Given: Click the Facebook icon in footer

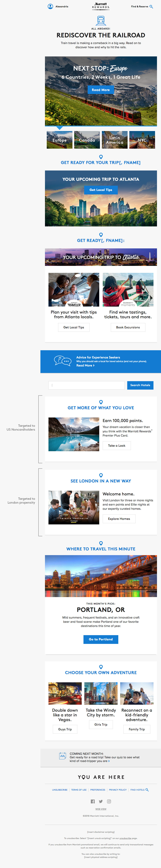Looking at the screenshot, I should pos(93,801).
